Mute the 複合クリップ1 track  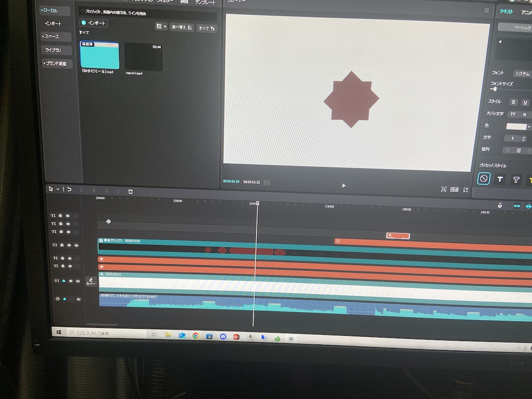coord(76,246)
